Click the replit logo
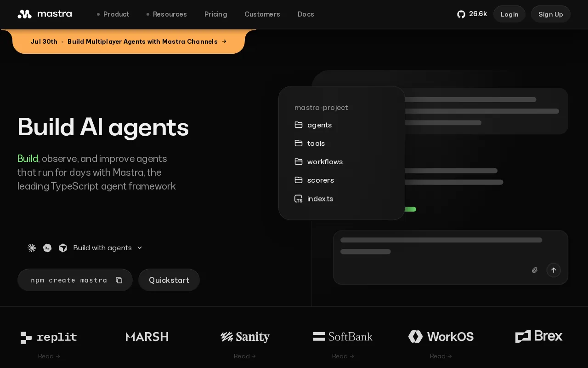 coord(49,337)
